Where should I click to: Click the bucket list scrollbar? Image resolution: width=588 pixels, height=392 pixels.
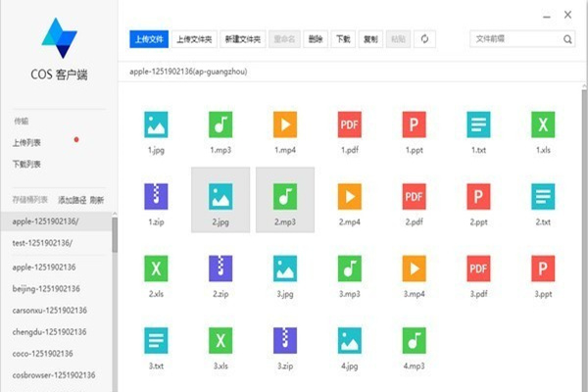click(114, 235)
